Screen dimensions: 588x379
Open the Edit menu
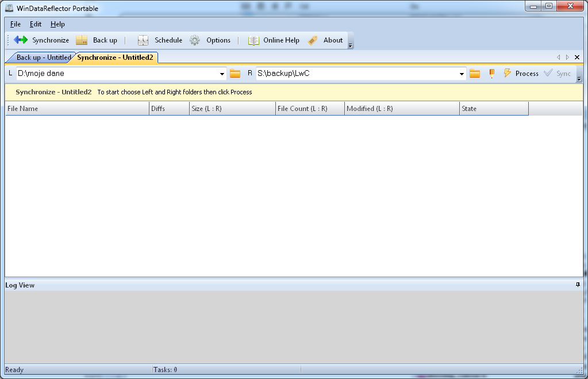click(36, 24)
